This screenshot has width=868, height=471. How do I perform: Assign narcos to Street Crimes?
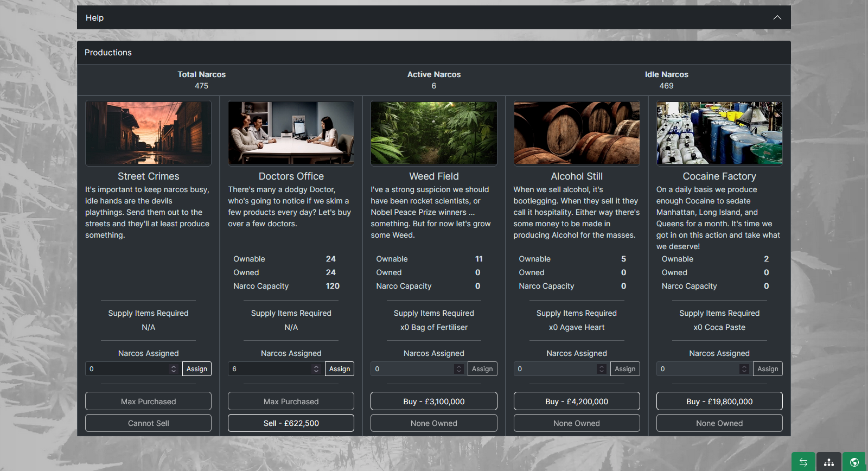coord(197,369)
